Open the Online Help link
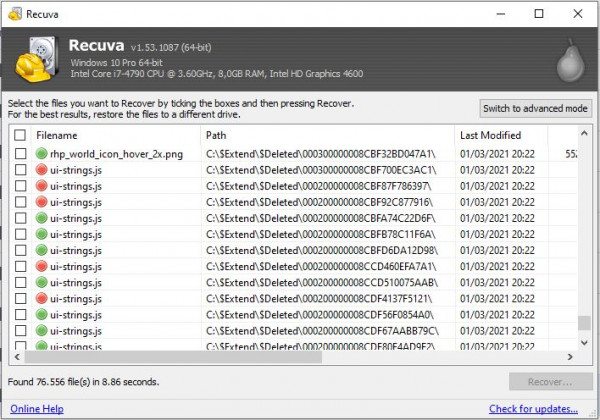This screenshot has height=420, width=600. click(37, 409)
